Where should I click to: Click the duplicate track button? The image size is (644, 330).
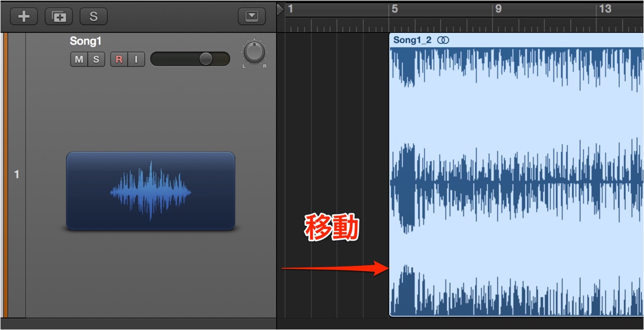59,16
